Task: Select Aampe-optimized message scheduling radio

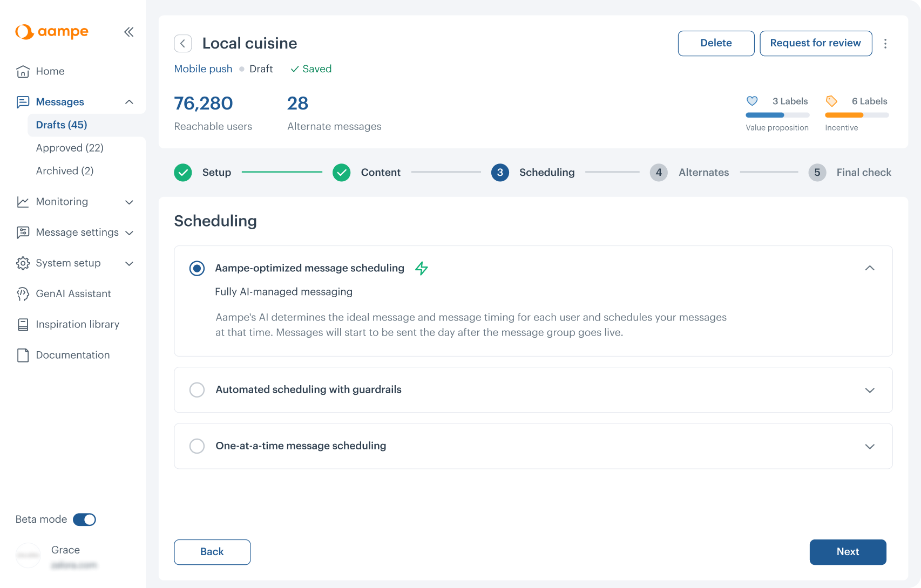Action: click(197, 268)
